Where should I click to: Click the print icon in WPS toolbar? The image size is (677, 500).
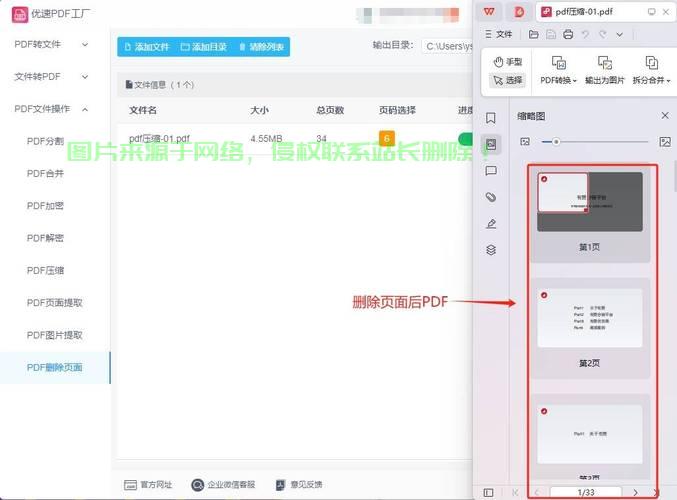point(568,34)
